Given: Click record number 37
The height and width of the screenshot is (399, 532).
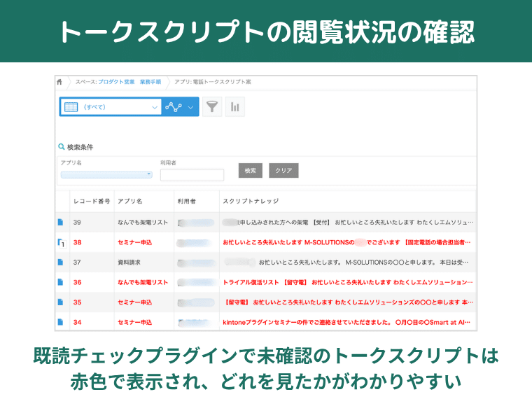Looking at the screenshot, I should pos(77,262).
